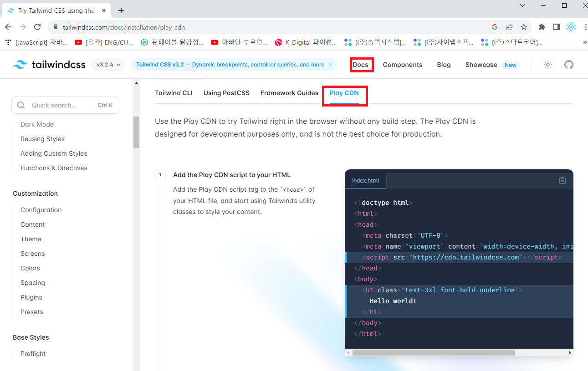Show more bookmarks with the overflow chevron
588x371 pixels.
pos(585,42)
